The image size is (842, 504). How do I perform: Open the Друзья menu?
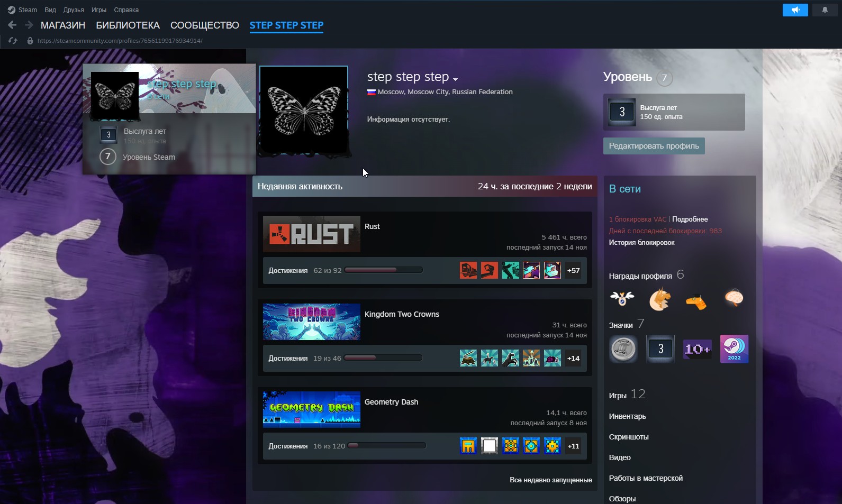pyautogui.click(x=74, y=10)
